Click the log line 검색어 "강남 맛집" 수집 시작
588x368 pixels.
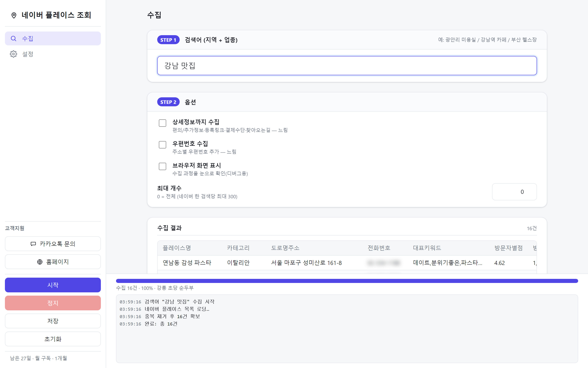point(179,302)
